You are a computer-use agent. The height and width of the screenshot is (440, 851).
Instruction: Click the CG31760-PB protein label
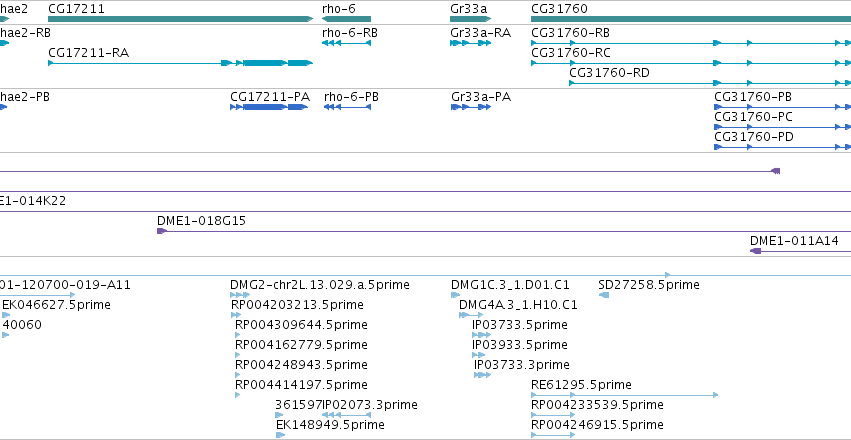pyautogui.click(x=753, y=98)
